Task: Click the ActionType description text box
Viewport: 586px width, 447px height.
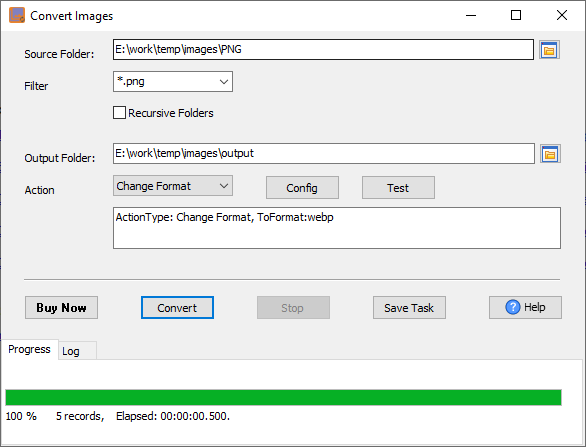Action: 337,228
